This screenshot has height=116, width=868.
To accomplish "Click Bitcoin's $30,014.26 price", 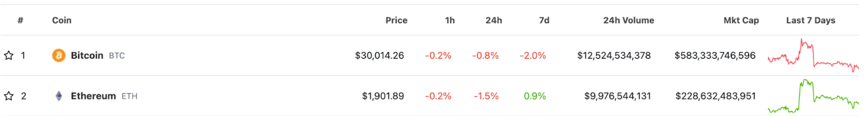I will [379, 56].
